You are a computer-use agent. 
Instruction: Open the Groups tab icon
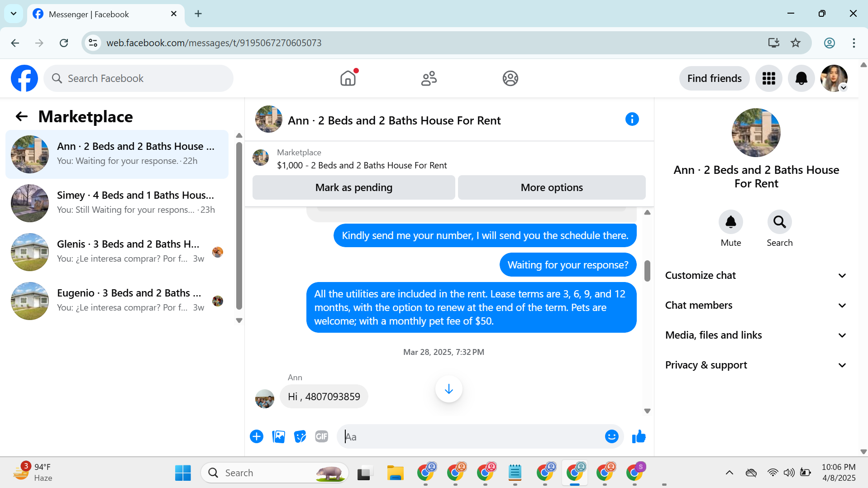pyautogui.click(x=510, y=78)
